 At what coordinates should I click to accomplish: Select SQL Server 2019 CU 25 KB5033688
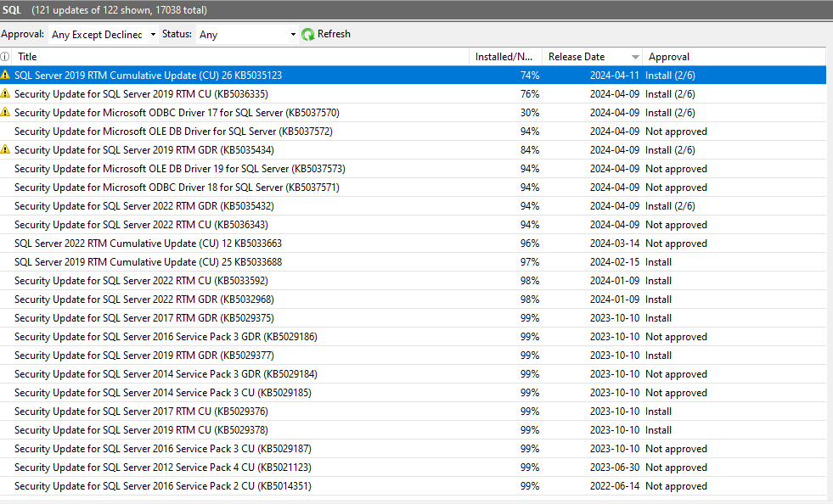tap(413, 262)
